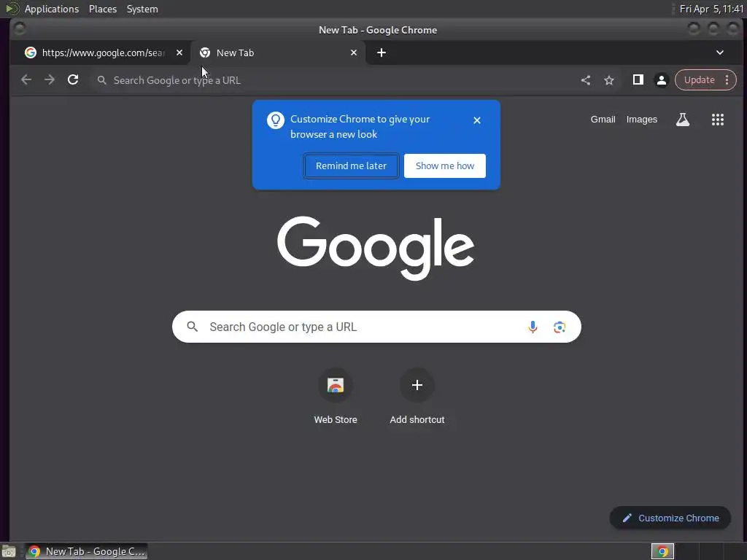This screenshot has width=747, height=560.
Task: Open the Images link
Action: 642,120
